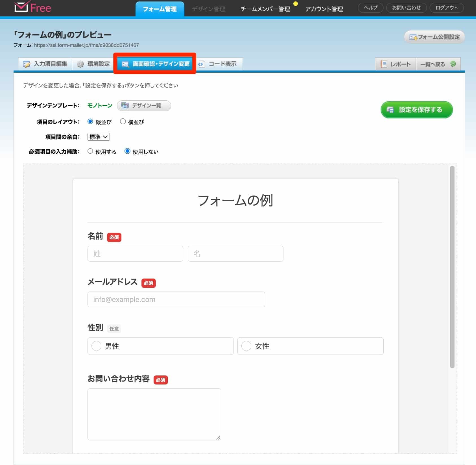Click inside the メールアドレス input field

click(x=176, y=299)
